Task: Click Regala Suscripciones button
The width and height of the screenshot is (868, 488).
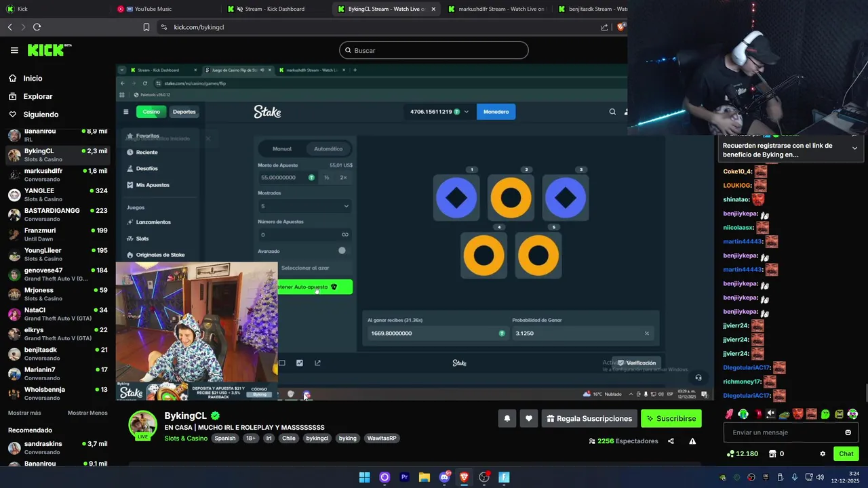Action: tap(589, 419)
